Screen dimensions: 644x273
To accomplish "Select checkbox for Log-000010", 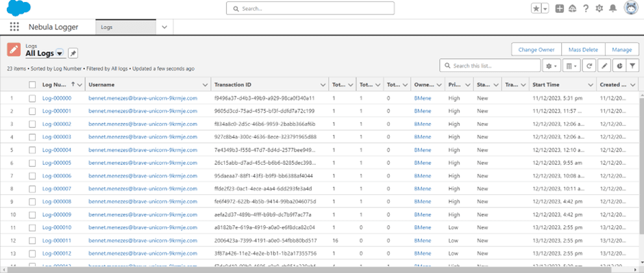I will (32, 227).
